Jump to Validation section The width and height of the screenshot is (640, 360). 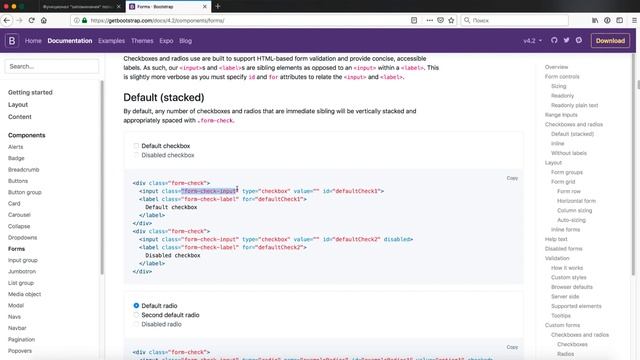[557, 258]
